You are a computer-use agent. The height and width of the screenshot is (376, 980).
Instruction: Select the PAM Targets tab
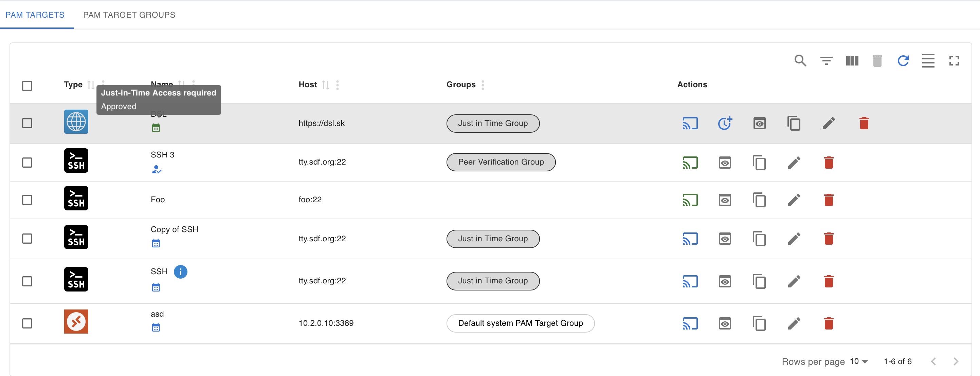(x=35, y=15)
